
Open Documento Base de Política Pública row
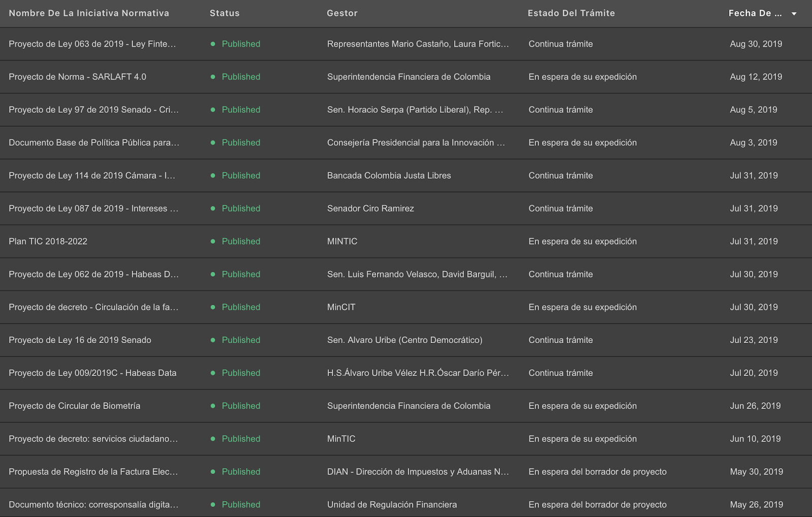point(406,143)
